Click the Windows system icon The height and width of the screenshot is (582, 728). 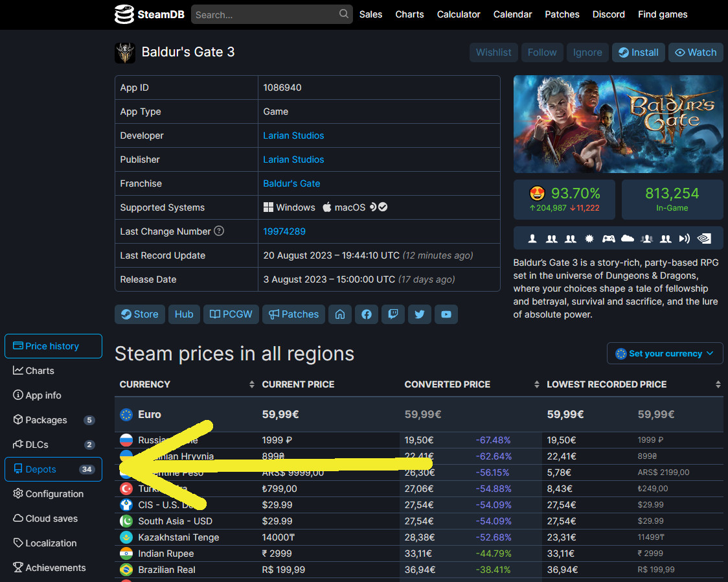tap(268, 207)
